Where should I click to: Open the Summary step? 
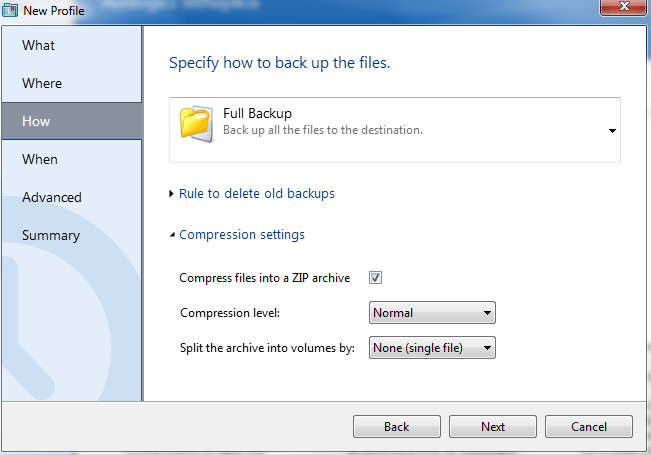pos(51,235)
